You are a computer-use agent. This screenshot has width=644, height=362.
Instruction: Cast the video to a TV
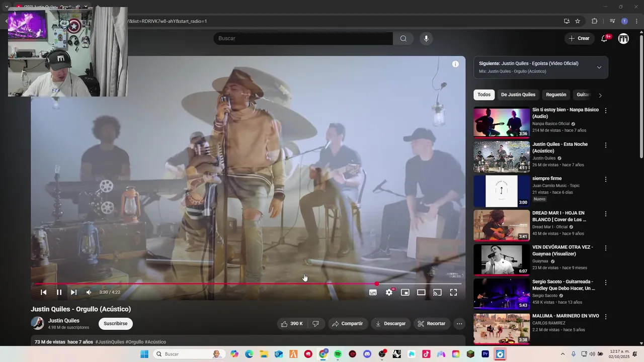[x=437, y=292]
